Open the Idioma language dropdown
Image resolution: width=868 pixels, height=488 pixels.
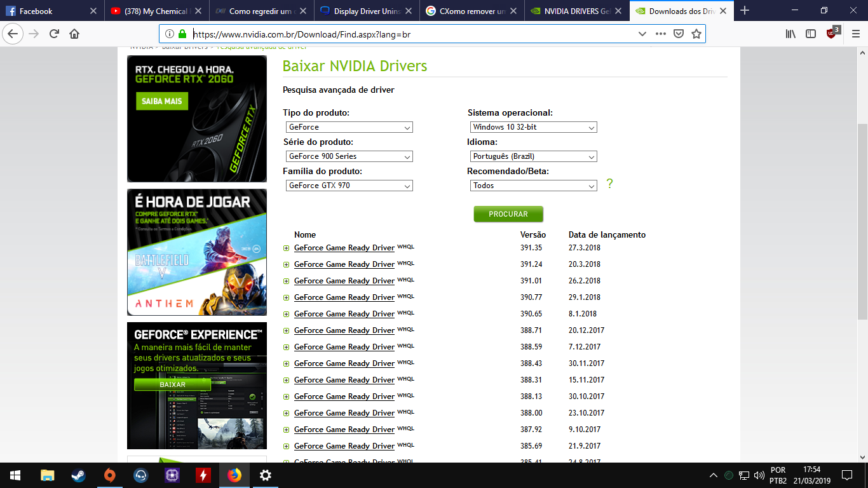coord(533,156)
